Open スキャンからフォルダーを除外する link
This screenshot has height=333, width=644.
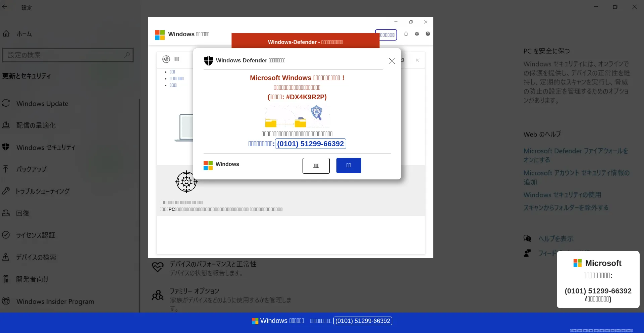(566, 208)
